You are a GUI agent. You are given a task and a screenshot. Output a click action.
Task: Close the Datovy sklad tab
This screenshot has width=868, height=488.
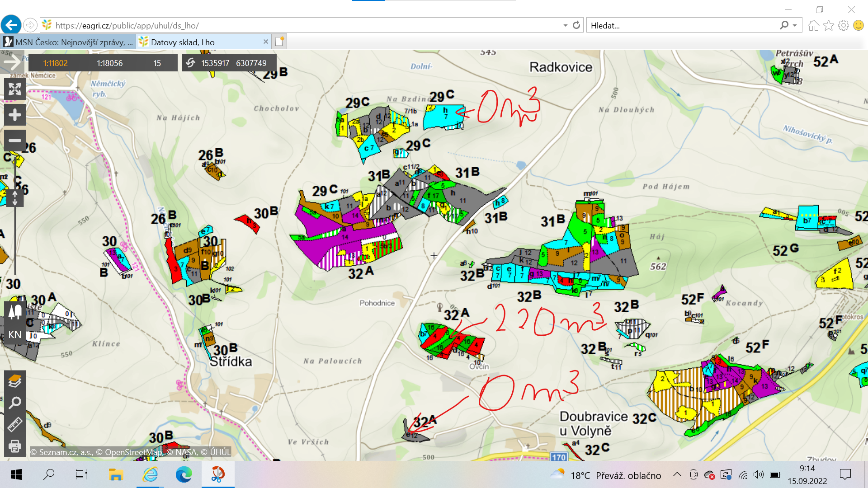click(265, 42)
